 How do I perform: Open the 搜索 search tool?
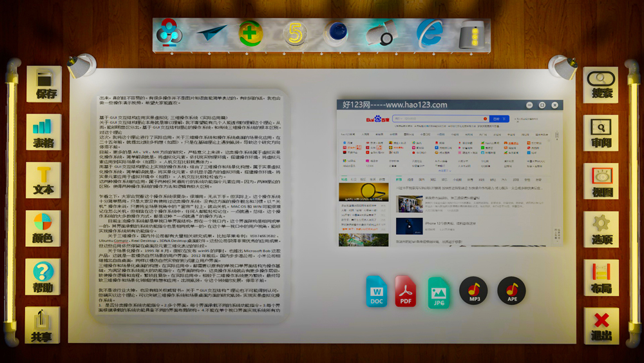pos(600,84)
